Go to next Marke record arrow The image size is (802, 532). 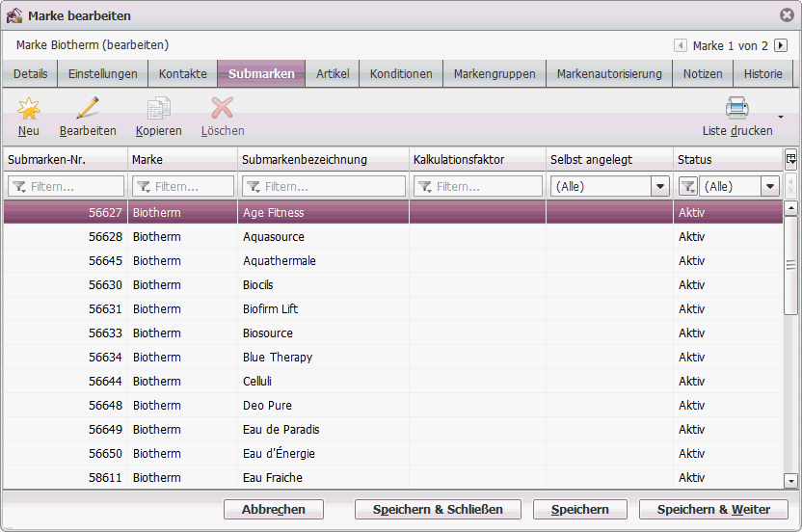pos(781,45)
